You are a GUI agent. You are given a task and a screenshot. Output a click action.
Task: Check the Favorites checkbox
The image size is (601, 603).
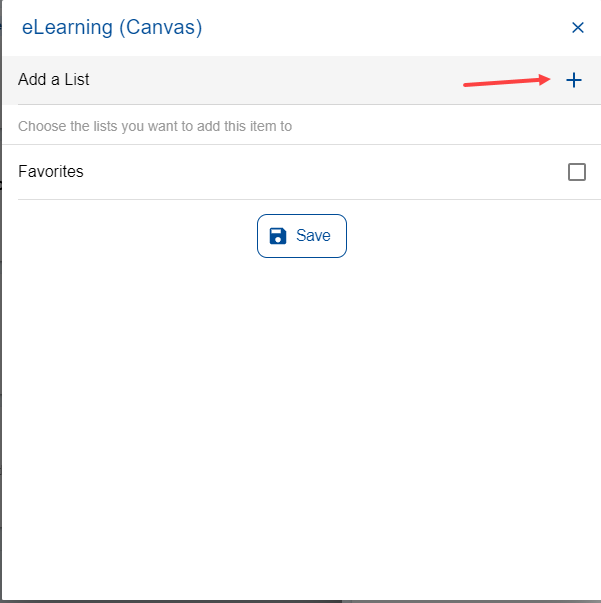click(577, 172)
